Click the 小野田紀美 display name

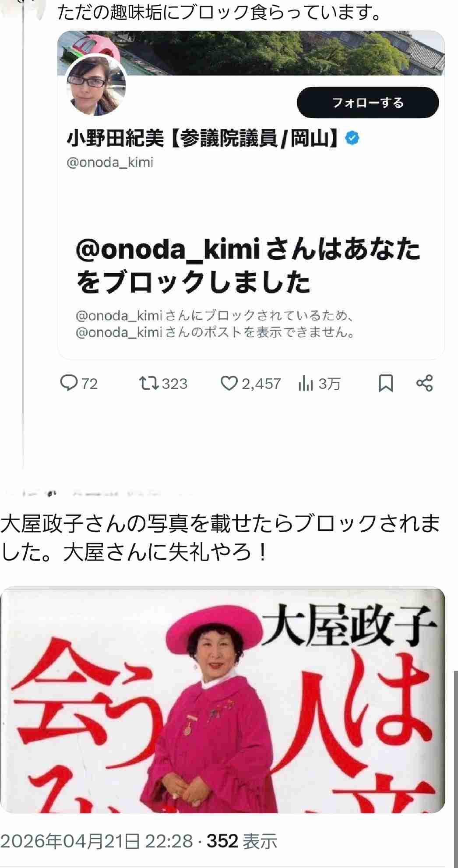(x=115, y=138)
